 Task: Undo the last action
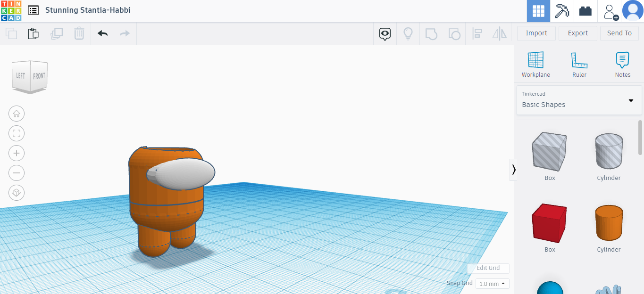[x=102, y=33]
